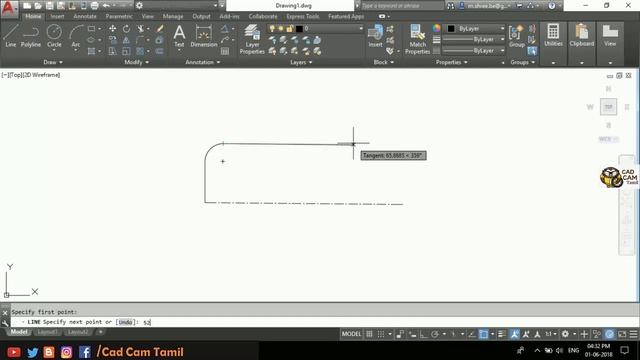This screenshot has width=640, height=360.
Task: Click the Rectangle tool in Draw panel
Action: pyautogui.click(x=91, y=29)
